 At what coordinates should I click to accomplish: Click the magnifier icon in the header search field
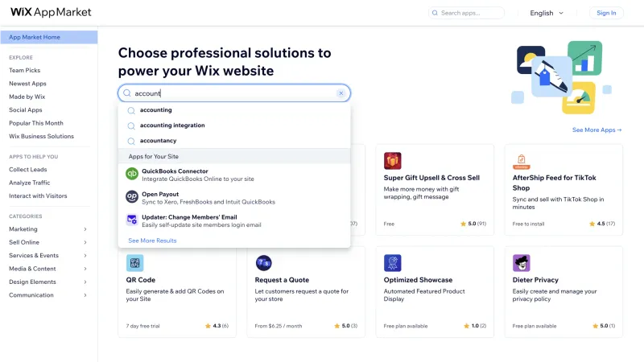pos(435,13)
